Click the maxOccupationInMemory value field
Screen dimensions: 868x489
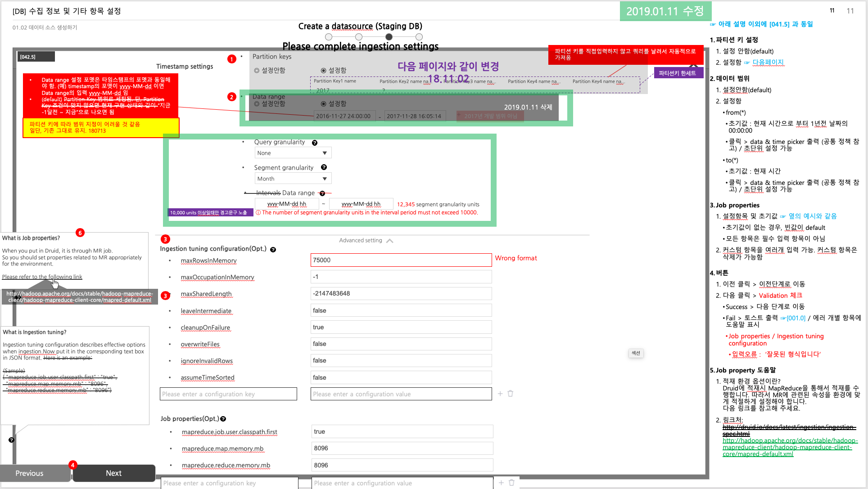(x=401, y=277)
